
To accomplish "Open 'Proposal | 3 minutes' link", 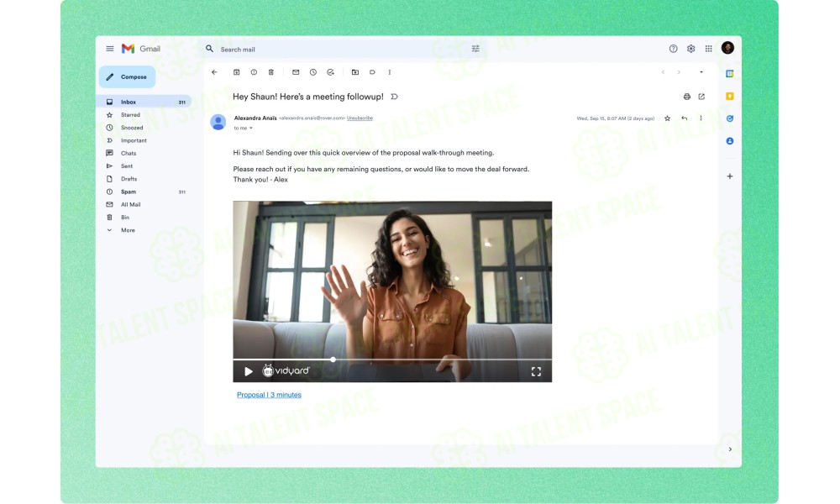I will [269, 395].
